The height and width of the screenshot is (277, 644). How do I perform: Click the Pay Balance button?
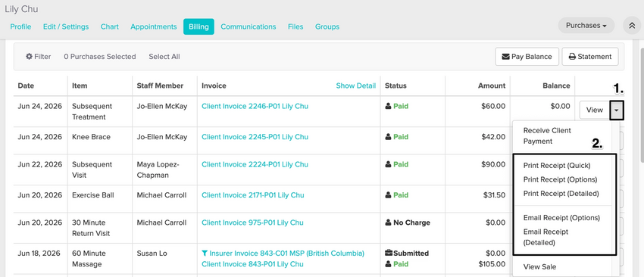pyautogui.click(x=527, y=57)
